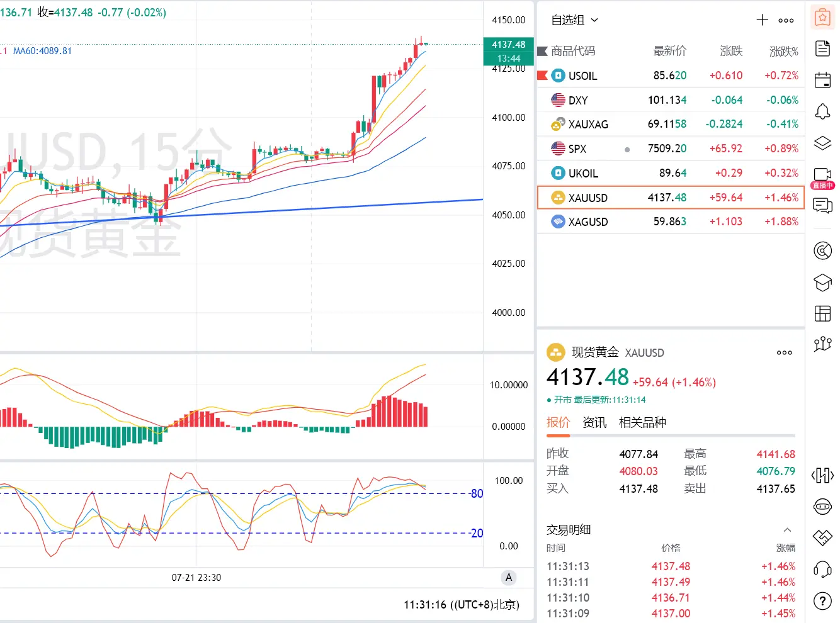Switch to the 报价 quote tab
The height and width of the screenshot is (623, 840).
click(558, 423)
